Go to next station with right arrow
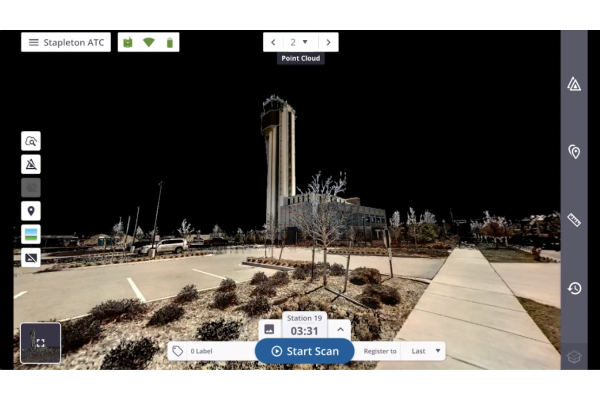 [328, 42]
